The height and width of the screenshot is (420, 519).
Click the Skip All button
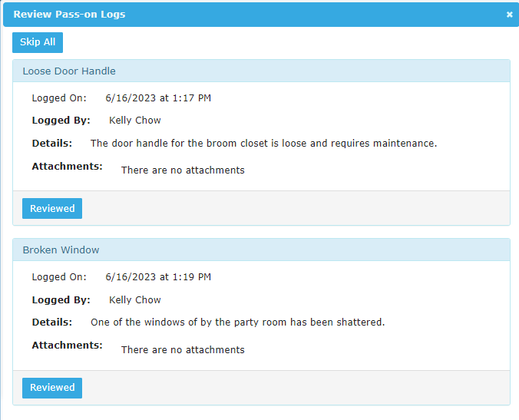(x=38, y=42)
